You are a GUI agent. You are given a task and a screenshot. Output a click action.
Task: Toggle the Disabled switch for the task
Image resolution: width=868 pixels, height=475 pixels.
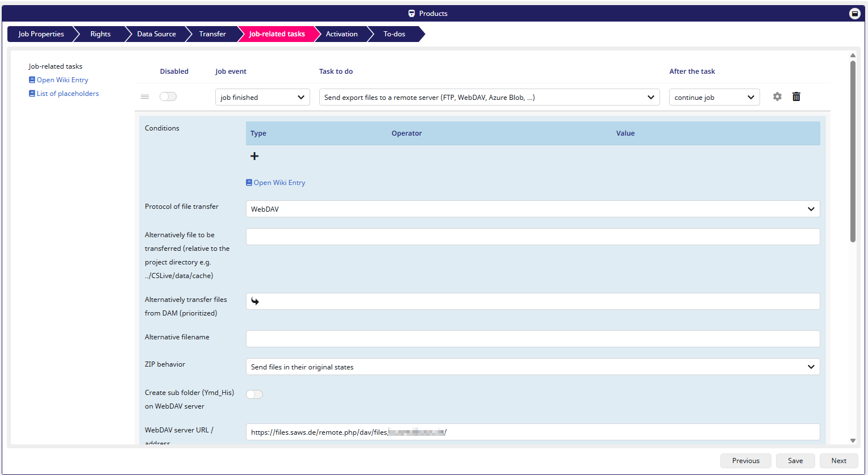point(168,97)
